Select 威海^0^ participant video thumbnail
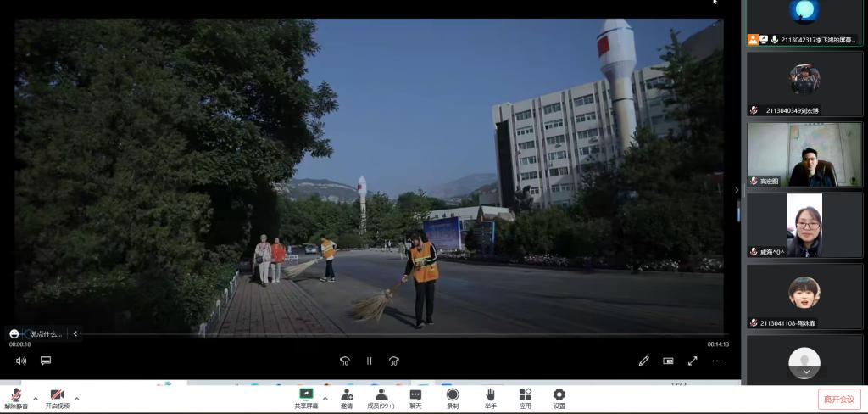The image size is (868, 414). click(804, 225)
